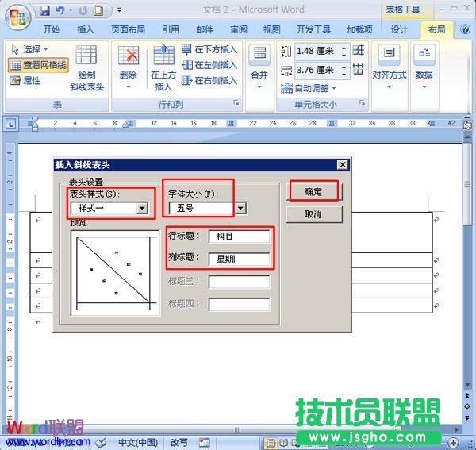The height and width of the screenshot is (450, 476).
Task: Open Mailings (邮件) tab
Action: click(205, 29)
